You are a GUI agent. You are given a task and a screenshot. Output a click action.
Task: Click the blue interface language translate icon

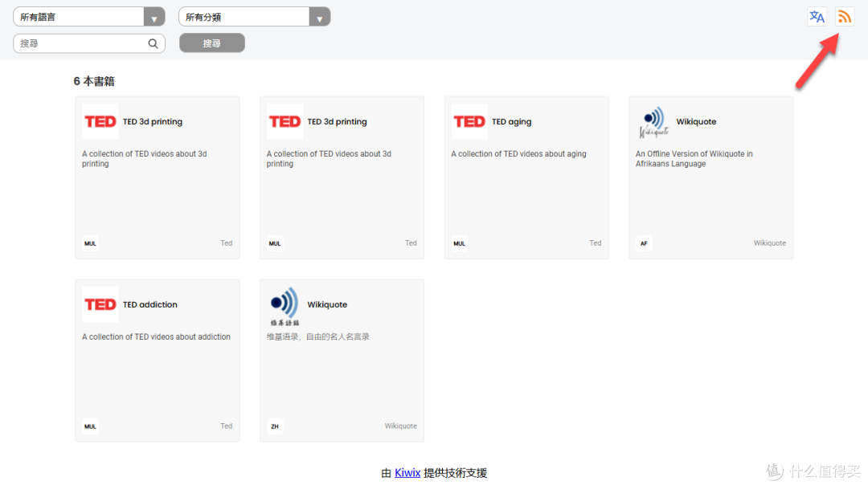(x=817, y=17)
